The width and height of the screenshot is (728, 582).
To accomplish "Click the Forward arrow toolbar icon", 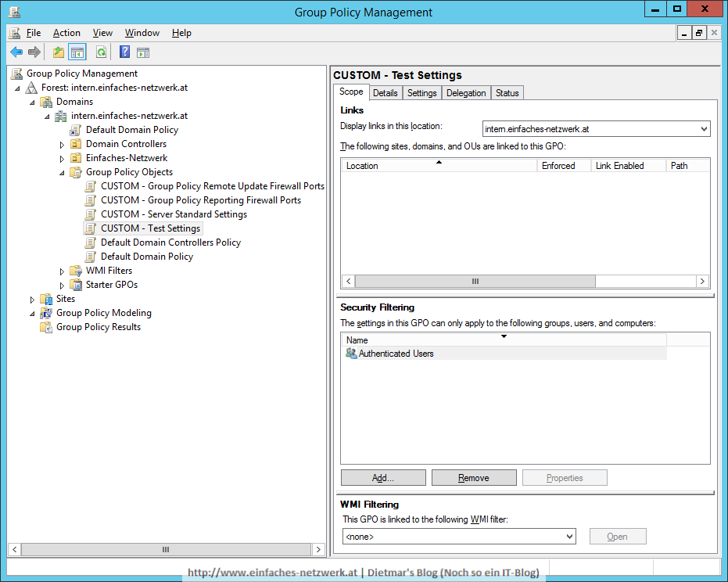I will point(34,52).
